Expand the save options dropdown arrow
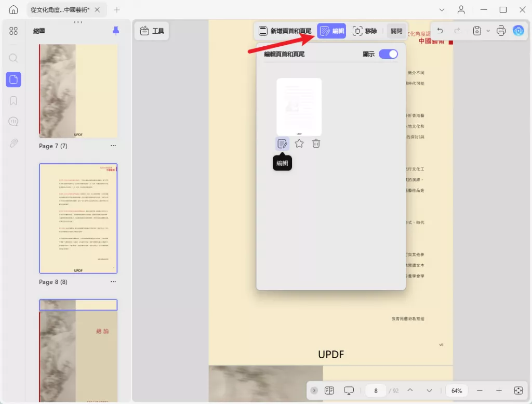Image resolution: width=532 pixels, height=404 pixels. point(488,31)
